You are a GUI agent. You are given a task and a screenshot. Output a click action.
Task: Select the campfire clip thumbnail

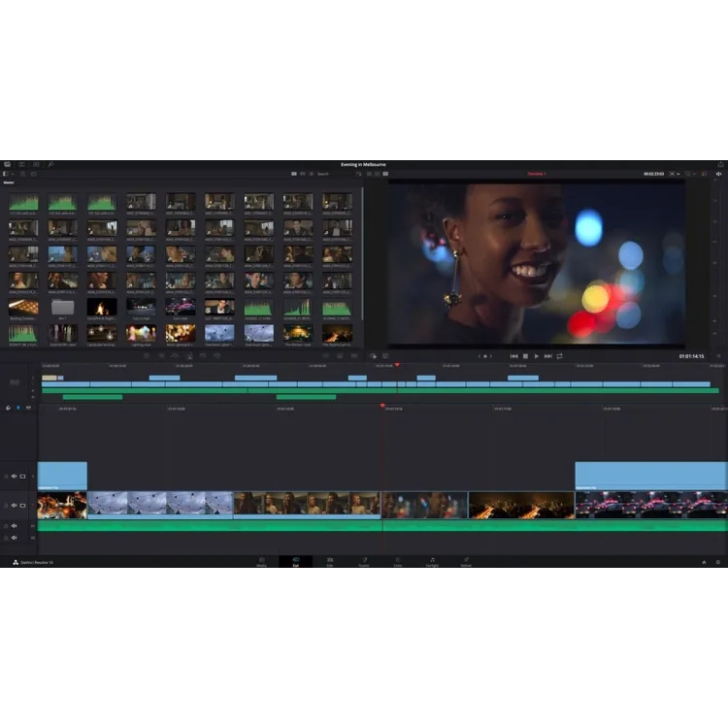[102, 307]
